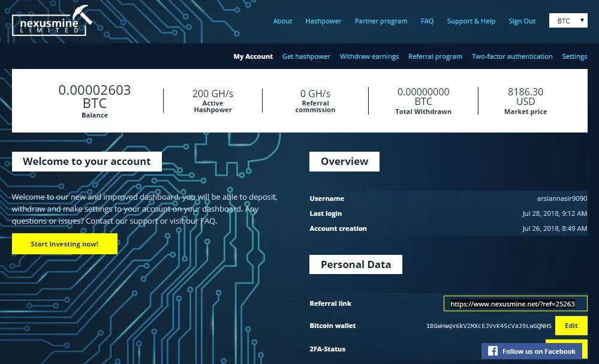Open the BTC currency dropdown
Viewport: 599px width, 364px height.
point(568,20)
